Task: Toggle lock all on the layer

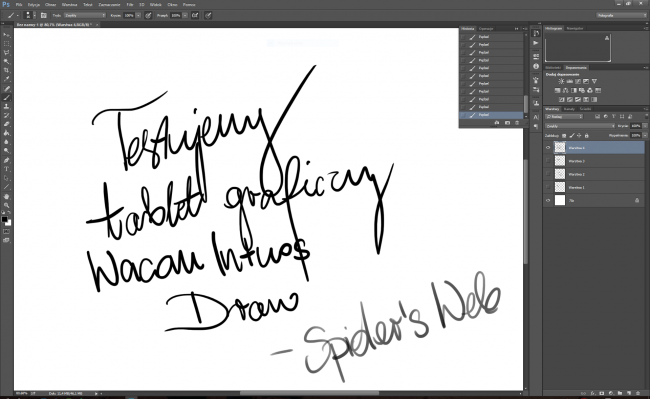Action: pos(587,135)
